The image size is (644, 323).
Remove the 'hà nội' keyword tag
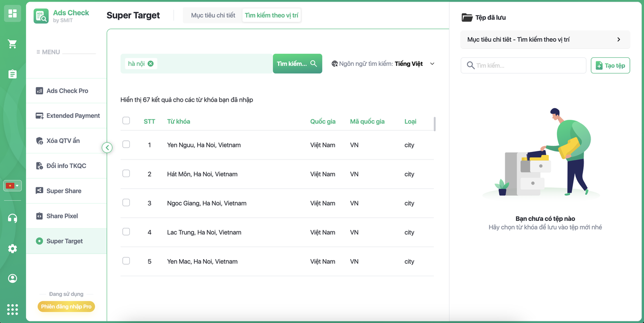tap(150, 63)
